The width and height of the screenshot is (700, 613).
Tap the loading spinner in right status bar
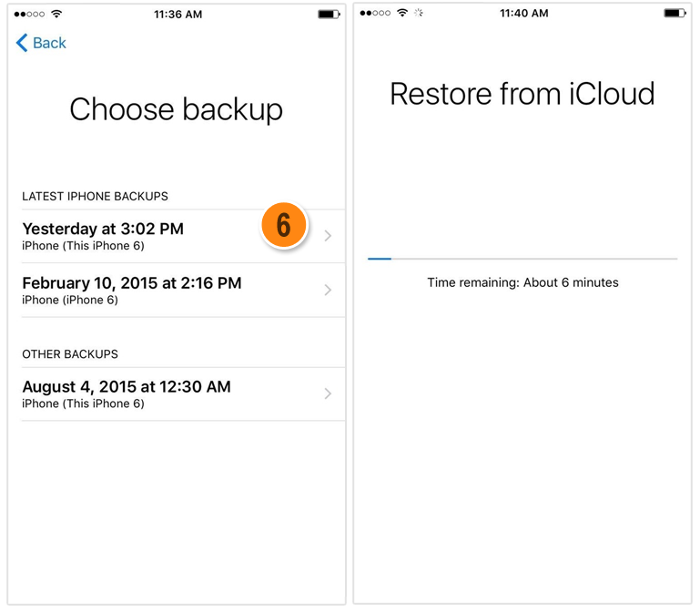pos(419,13)
